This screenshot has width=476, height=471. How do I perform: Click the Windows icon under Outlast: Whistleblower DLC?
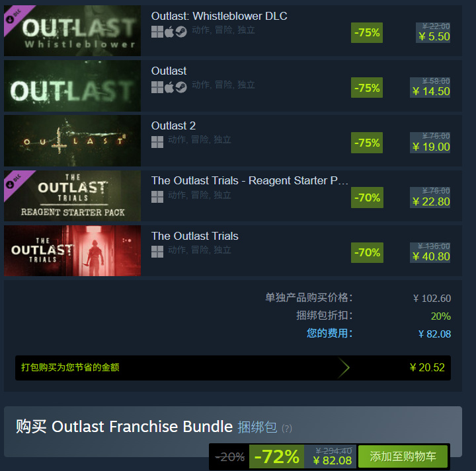(x=157, y=32)
